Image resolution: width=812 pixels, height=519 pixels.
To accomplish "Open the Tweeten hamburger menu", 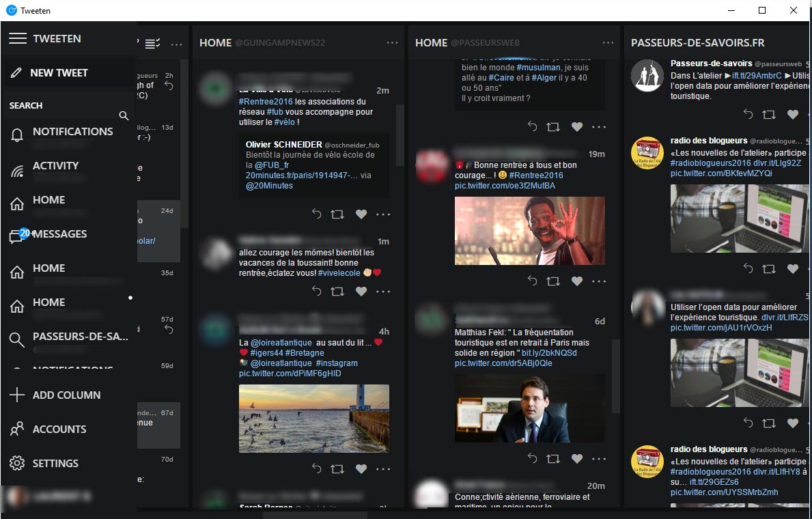I will coord(18,38).
